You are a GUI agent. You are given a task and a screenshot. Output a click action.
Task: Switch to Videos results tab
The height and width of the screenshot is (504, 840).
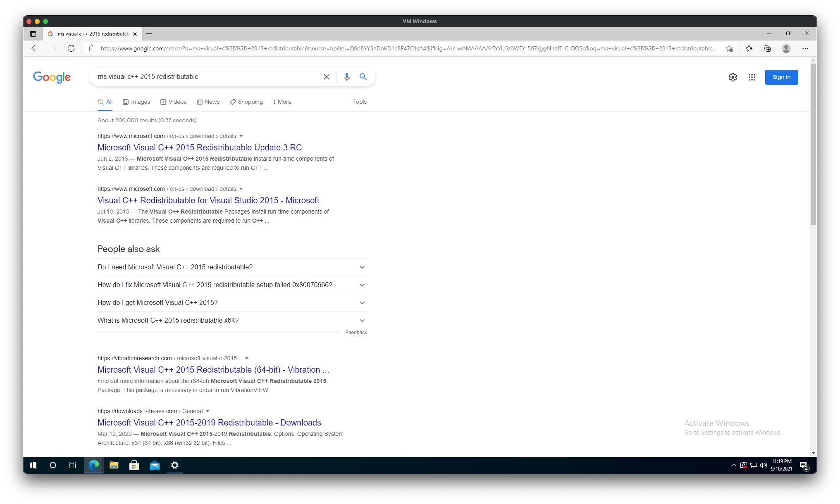click(174, 102)
